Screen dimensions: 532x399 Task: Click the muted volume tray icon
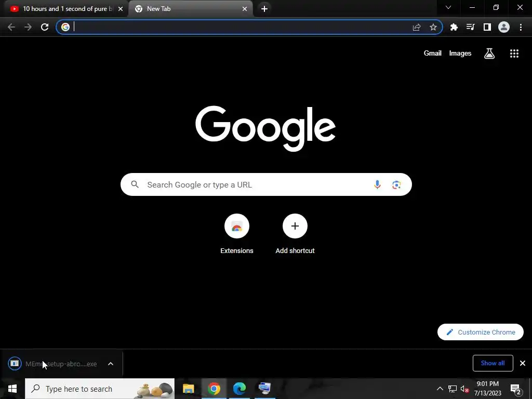pos(464,389)
